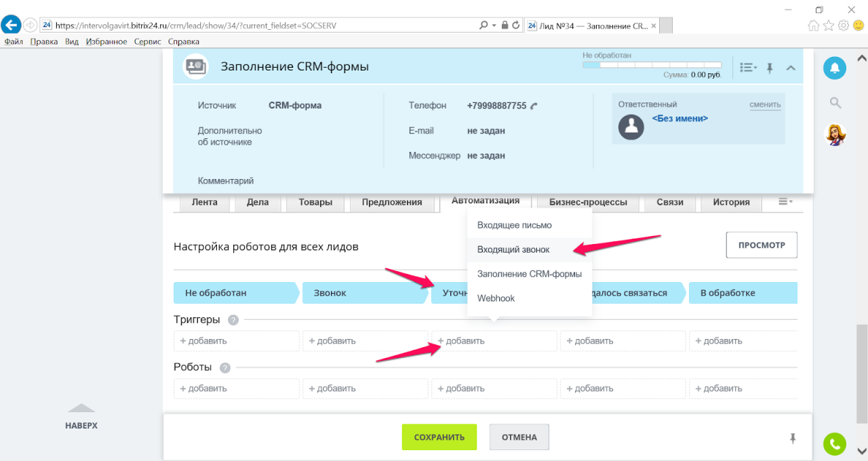Pin the lead header panel

770,68
